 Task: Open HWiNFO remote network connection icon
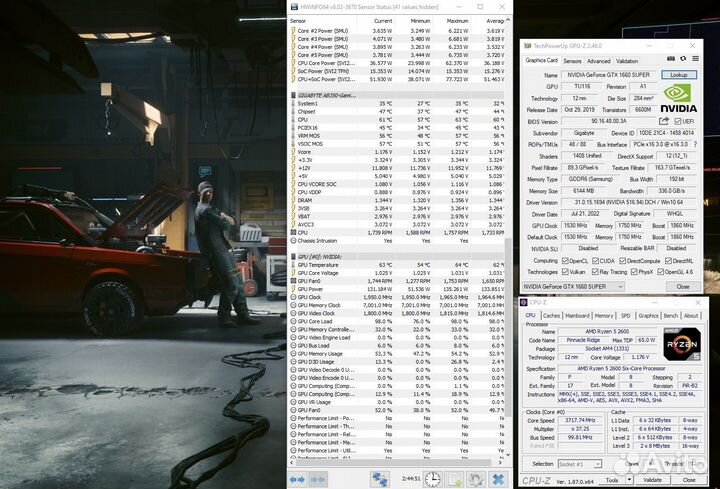(380, 479)
